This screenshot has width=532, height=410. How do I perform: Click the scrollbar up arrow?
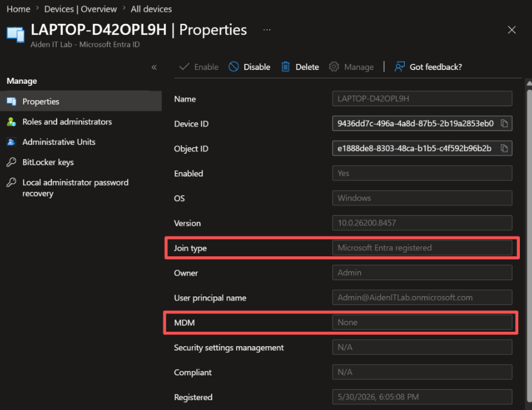coord(529,83)
